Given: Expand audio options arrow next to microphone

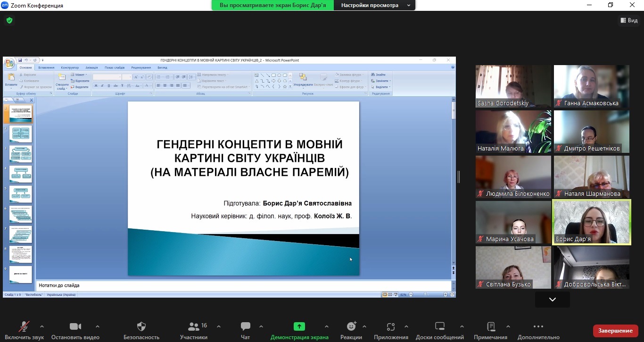Looking at the screenshot, I should point(42,326).
